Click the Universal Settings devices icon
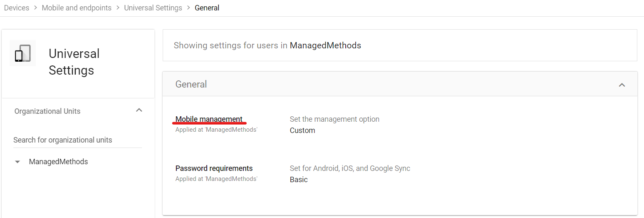 coord(23,53)
